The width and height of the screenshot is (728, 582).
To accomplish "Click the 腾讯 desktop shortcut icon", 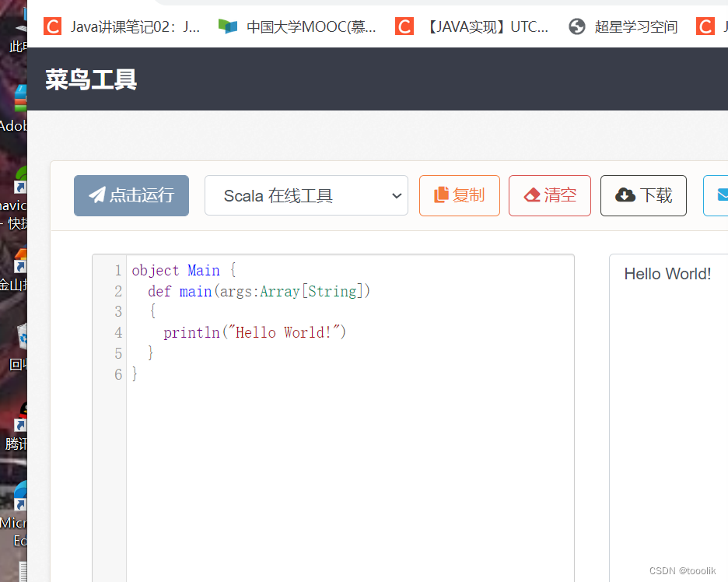I will tap(21, 416).
